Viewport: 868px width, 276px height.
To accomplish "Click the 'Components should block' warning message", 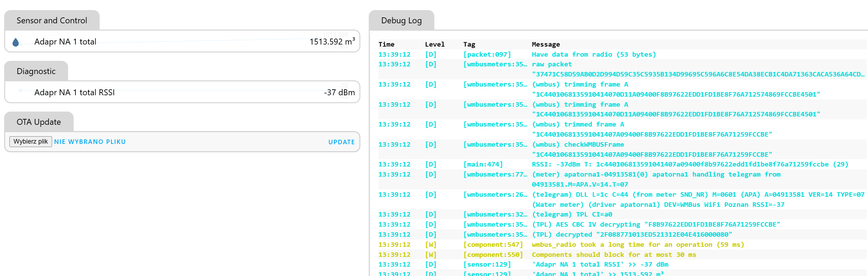I will point(614,255).
